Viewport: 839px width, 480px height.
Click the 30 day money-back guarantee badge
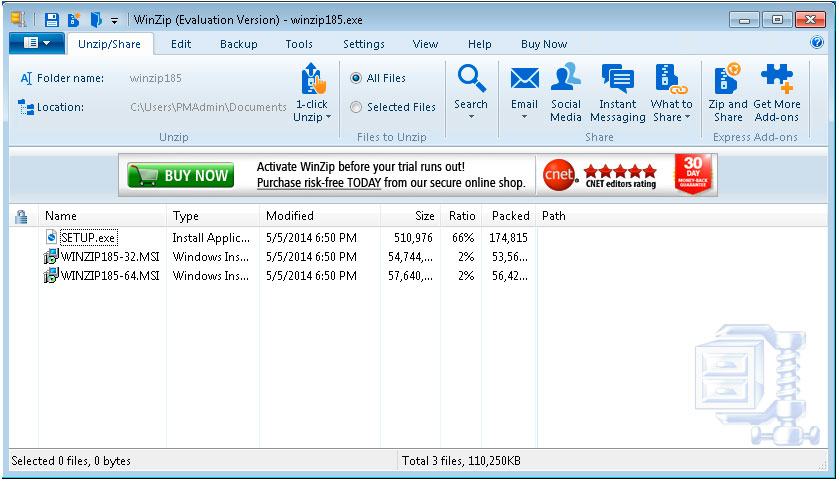(x=693, y=174)
